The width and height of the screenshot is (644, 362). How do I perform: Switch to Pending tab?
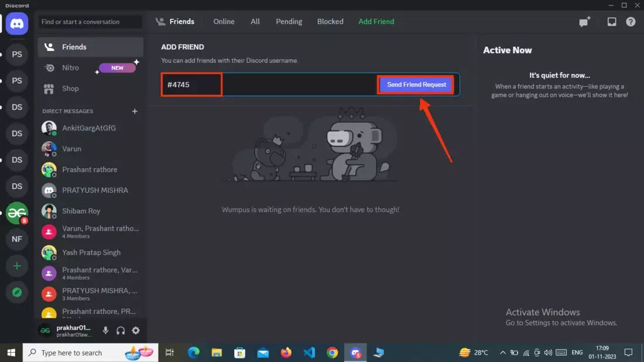click(289, 22)
